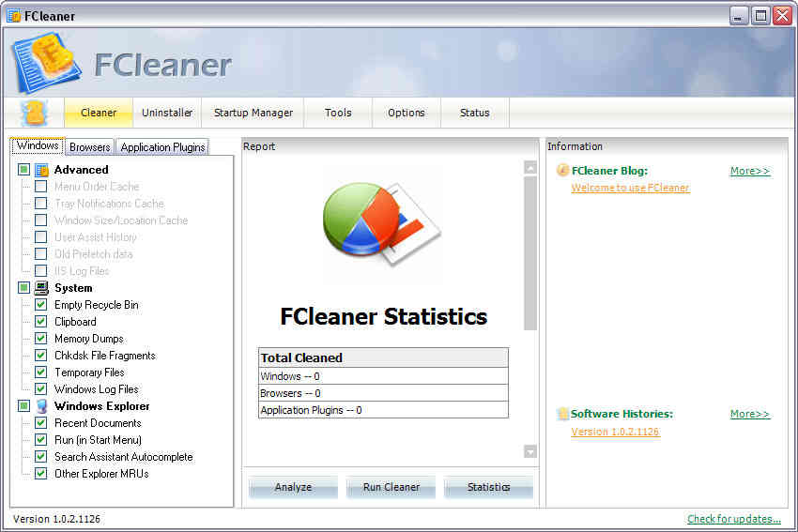Uncheck Temporary Files checkbox

click(x=40, y=372)
